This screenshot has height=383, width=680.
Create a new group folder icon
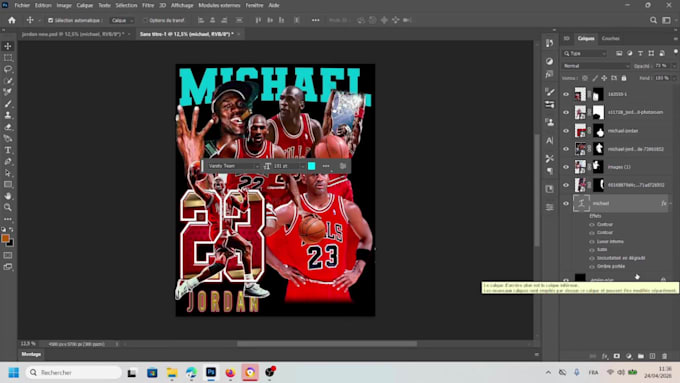[641, 356]
